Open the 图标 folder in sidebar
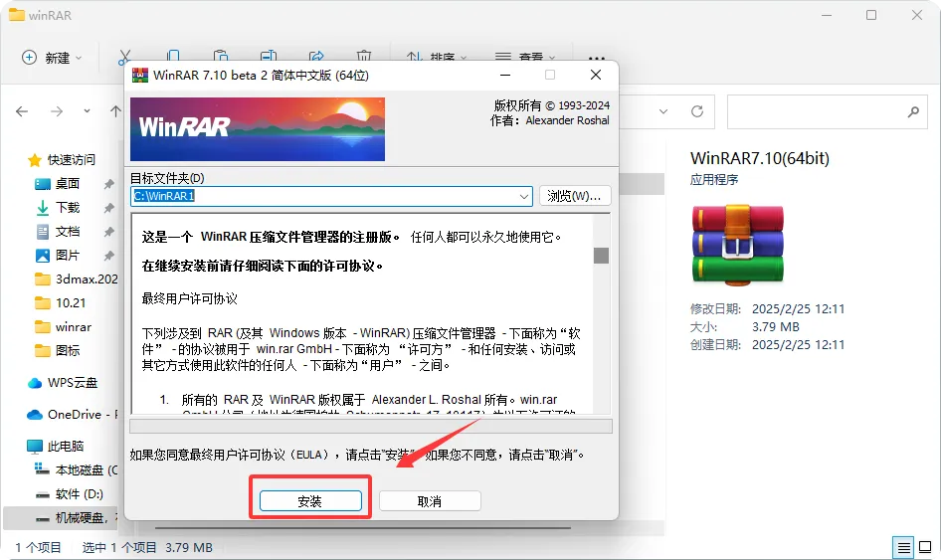This screenshot has height=560, width=941. tap(57, 350)
